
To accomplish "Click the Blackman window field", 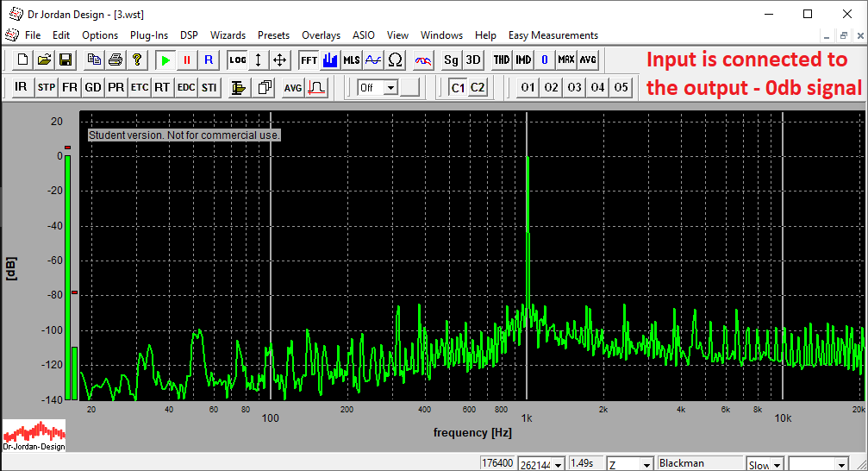I will tap(700, 463).
